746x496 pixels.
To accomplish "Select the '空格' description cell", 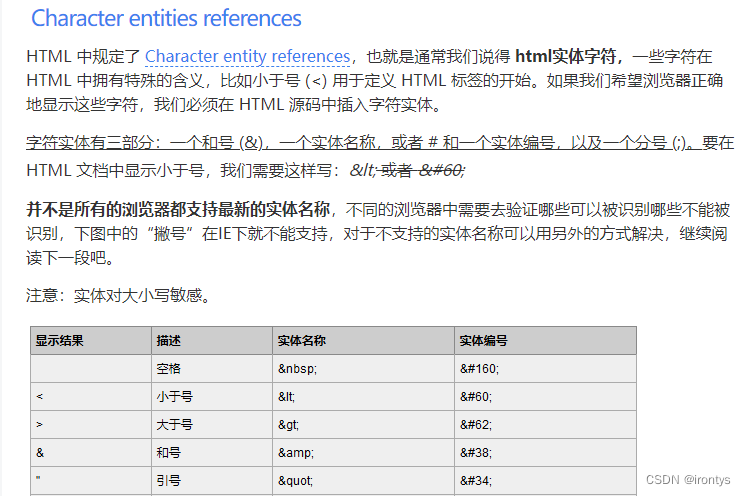I will pos(212,369).
